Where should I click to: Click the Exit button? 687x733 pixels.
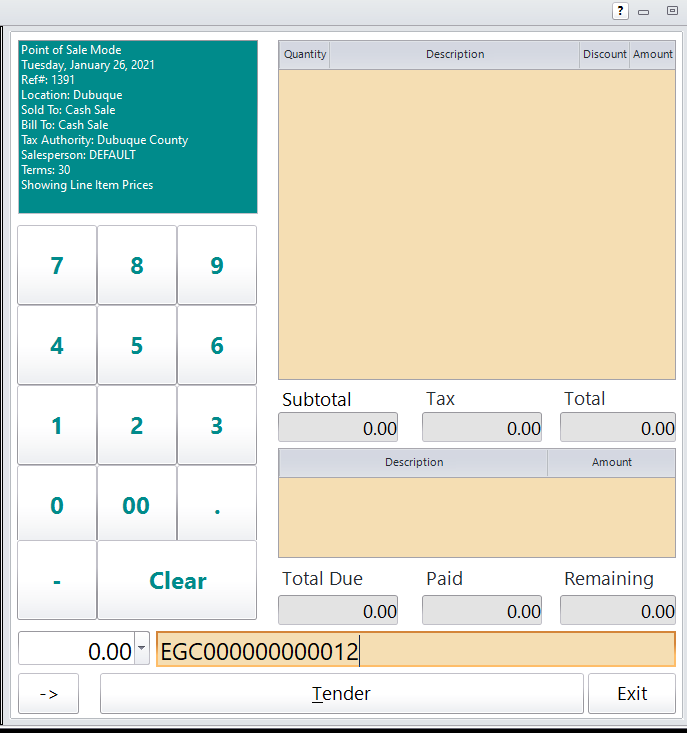tap(632, 693)
